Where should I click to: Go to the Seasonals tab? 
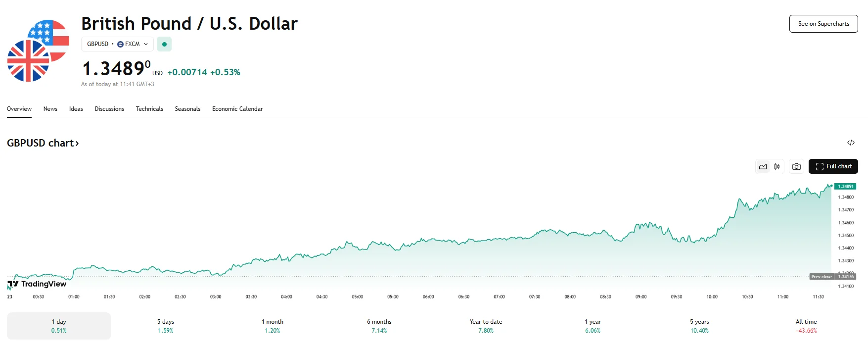click(x=187, y=109)
